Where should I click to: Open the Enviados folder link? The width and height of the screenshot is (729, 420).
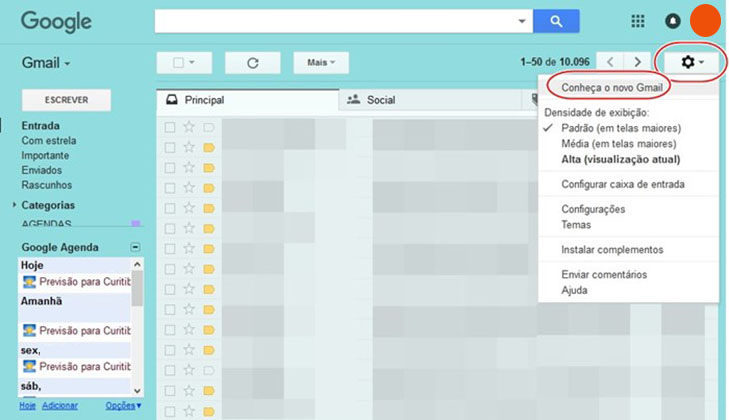tap(42, 170)
